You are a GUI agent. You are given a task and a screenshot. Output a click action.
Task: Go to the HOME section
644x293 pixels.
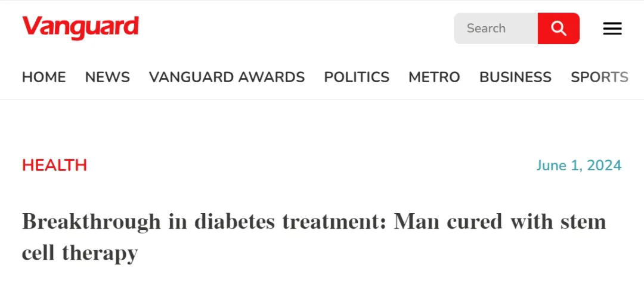[44, 77]
